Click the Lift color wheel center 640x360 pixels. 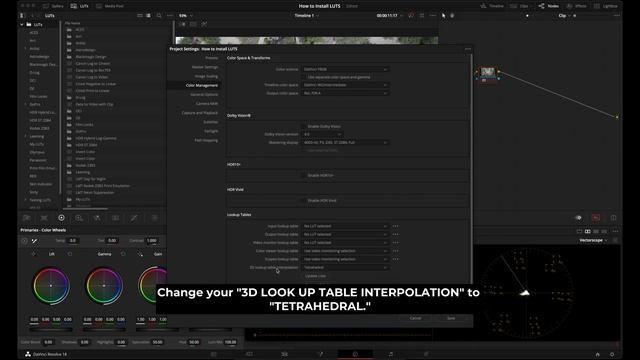pos(51,286)
